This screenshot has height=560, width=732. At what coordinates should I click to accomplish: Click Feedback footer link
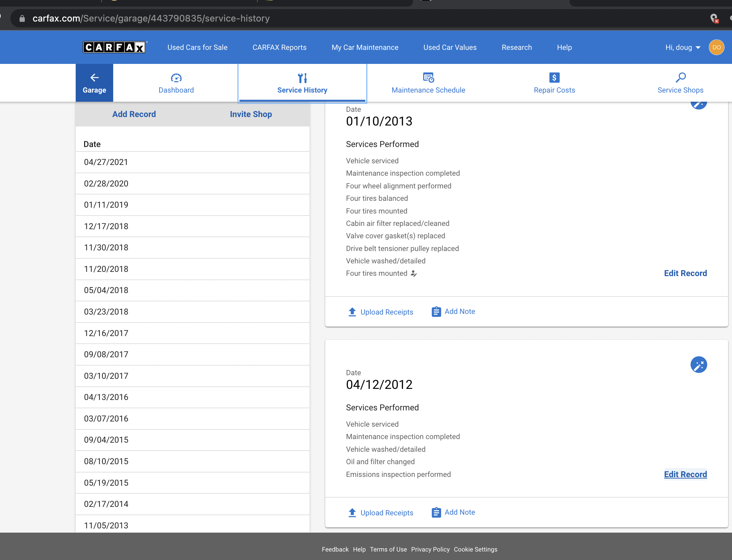[335, 549]
